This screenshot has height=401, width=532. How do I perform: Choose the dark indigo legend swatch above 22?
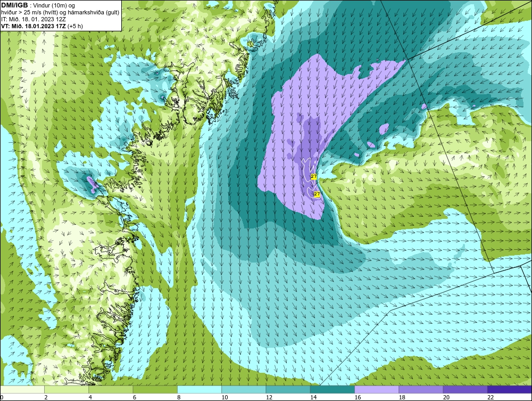pyautogui.click(x=510, y=389)
